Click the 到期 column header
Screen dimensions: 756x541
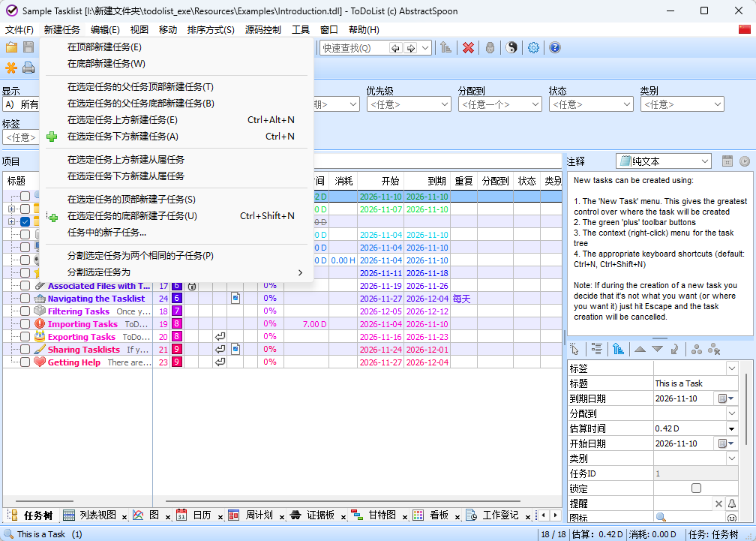[x=427, y=181]
